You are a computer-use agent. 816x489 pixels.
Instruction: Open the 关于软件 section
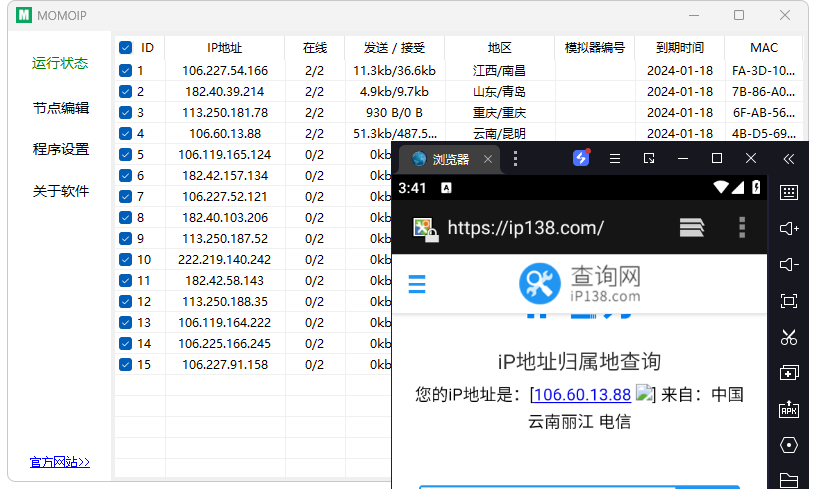(61, 191)
